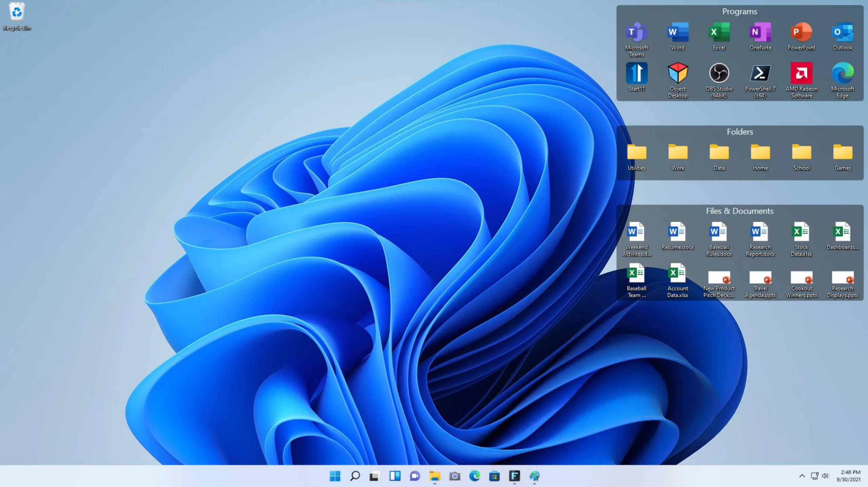The width and height of the screenshot is (868, 487).
Task: Click the Windows Start button
Action: tap(336, 476)
